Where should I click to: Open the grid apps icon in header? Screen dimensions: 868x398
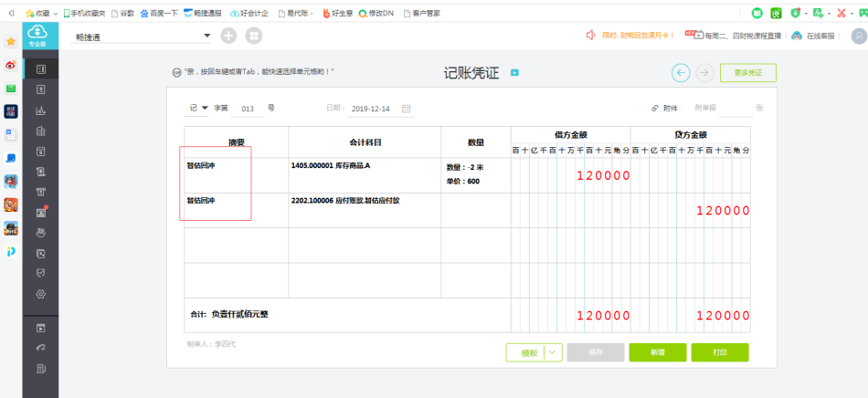253,36
